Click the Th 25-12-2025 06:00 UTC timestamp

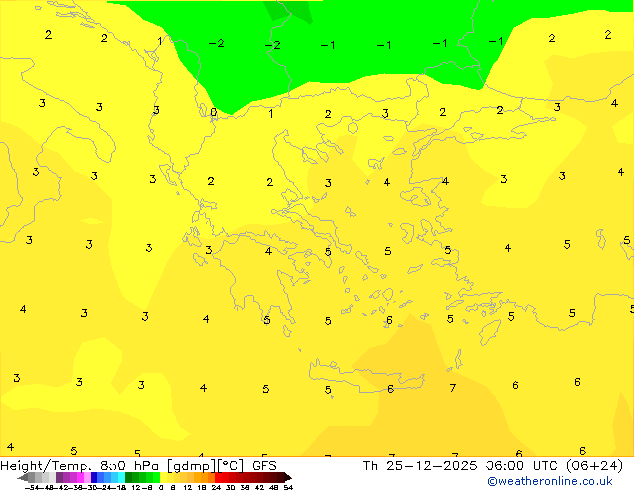(x=492, y=466)
